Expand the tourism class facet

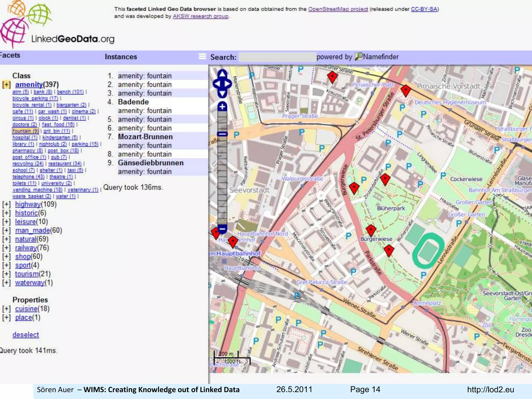(x=6, y=274)
